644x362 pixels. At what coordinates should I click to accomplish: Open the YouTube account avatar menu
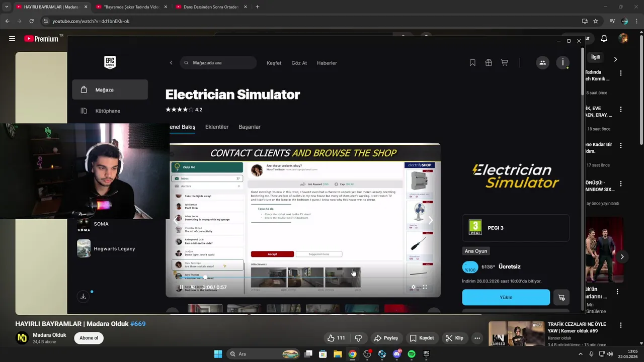tap(623, 39)
